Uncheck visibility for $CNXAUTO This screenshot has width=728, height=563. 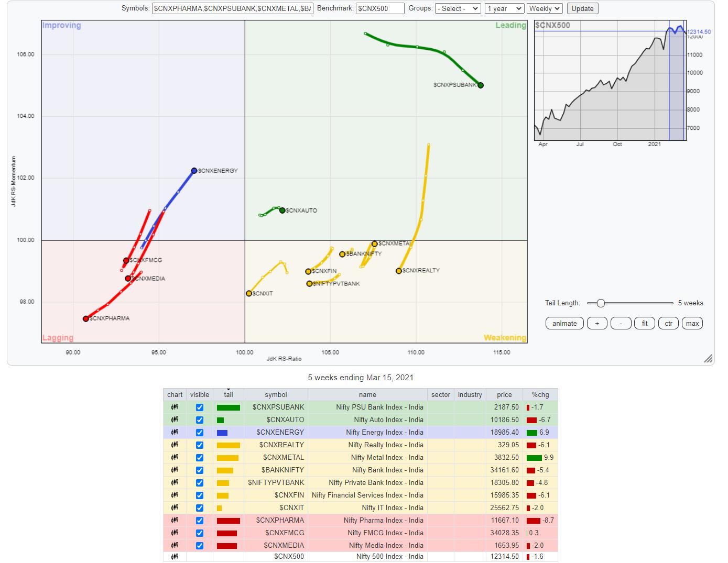coord(199,420)
